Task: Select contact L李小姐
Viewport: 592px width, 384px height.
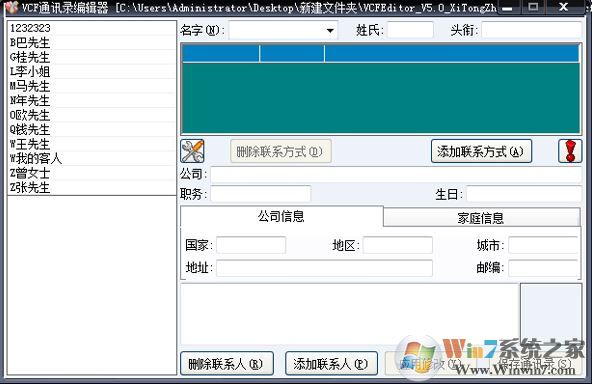Action: pyautogui.click(x=92, y=72)
